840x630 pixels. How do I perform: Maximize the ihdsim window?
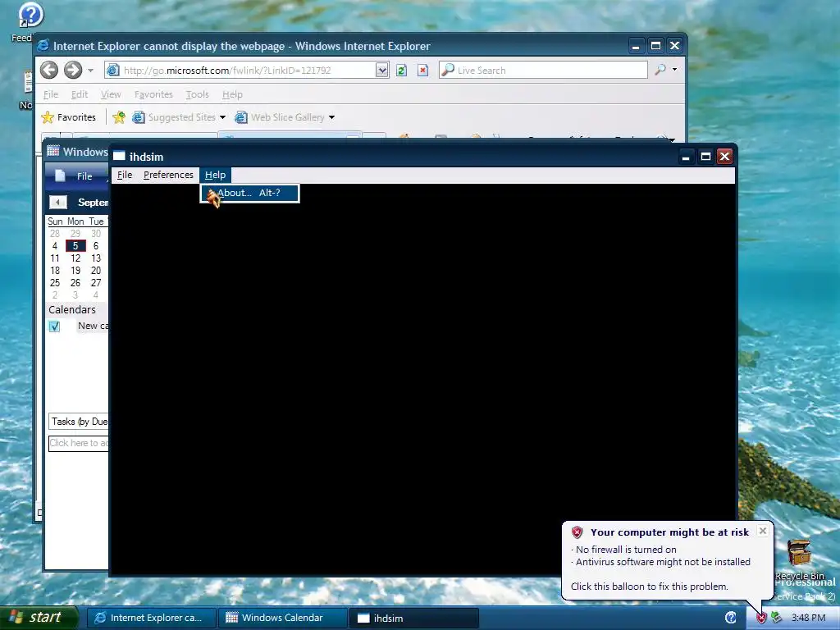coord(705,157)
